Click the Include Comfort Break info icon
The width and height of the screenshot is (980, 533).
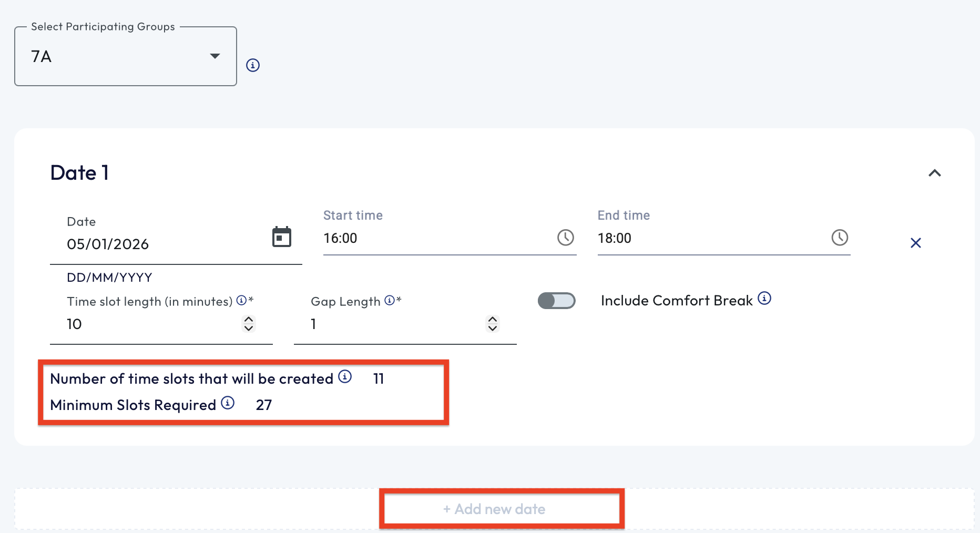pyautogui.click(x=764, y=299)
